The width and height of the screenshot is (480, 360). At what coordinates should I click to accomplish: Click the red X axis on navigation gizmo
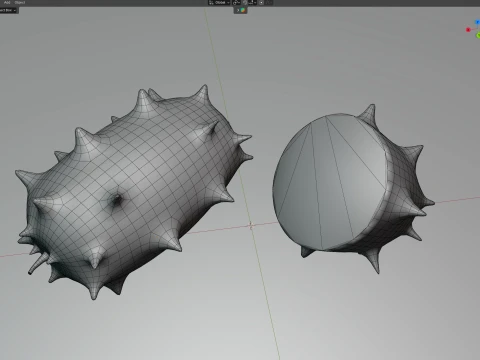[468, 30]
